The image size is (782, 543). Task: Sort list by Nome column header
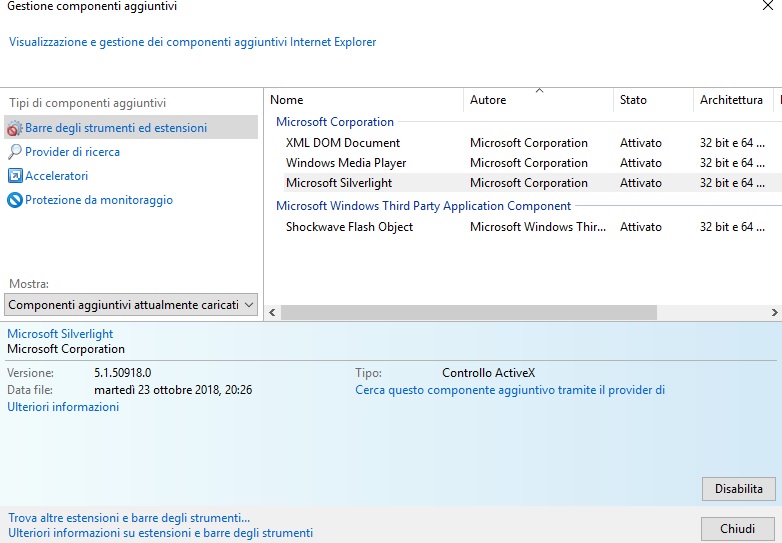tap(364, 100)
